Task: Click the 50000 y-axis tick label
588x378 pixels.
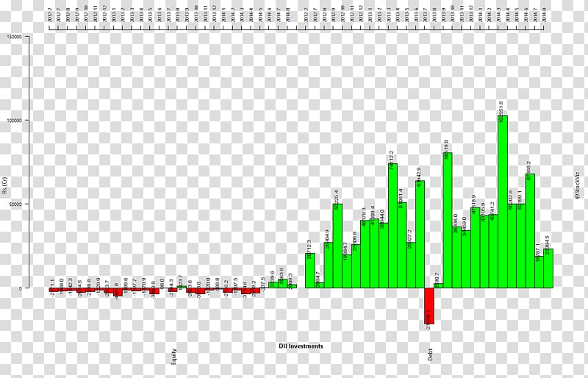Action: [16, 204]
